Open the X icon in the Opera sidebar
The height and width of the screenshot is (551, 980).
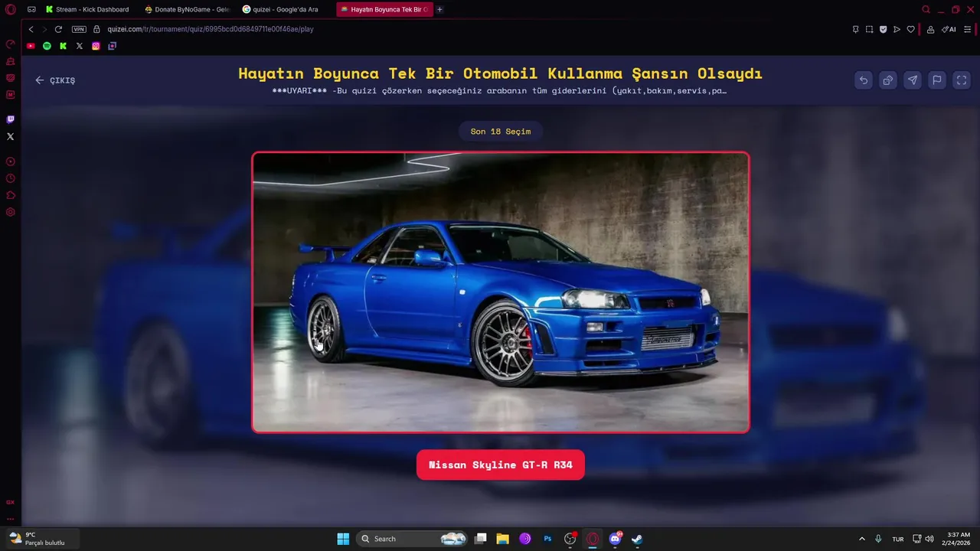(11, 136)
